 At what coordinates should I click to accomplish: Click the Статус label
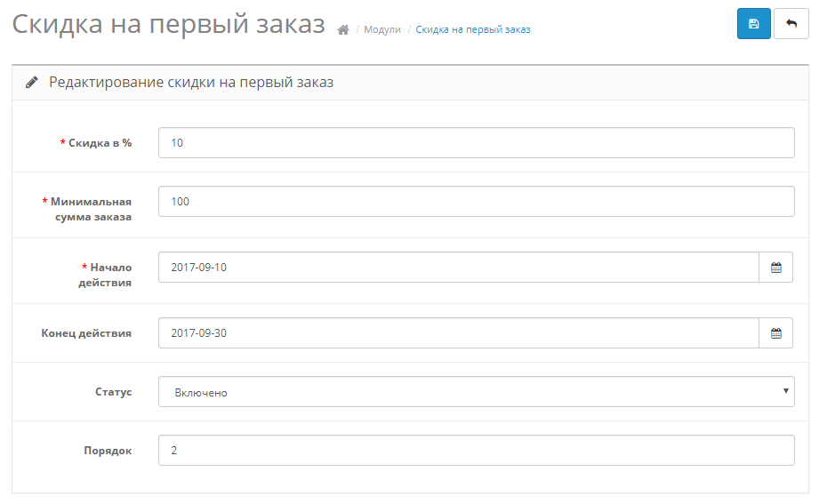(113, 392)
